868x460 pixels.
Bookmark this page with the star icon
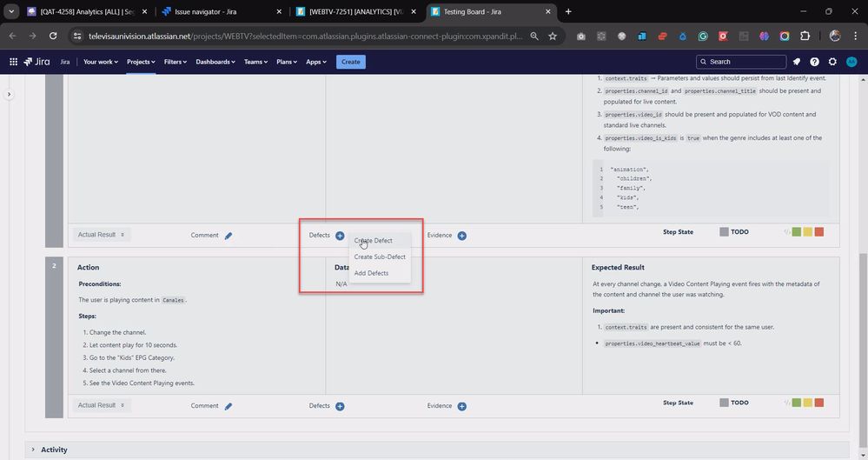pos(553,36)
